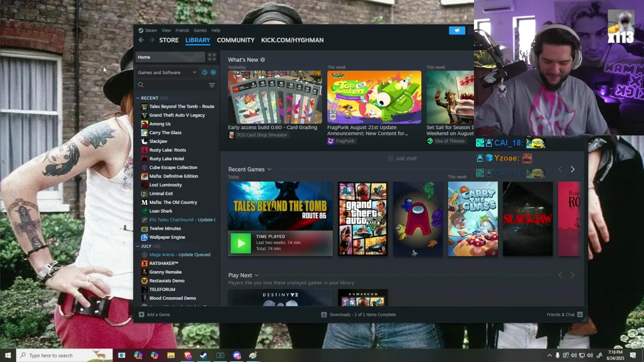644x362 pixels.
Task: Click Play Next shelf right arrow
Action: (x=572, y=275)
